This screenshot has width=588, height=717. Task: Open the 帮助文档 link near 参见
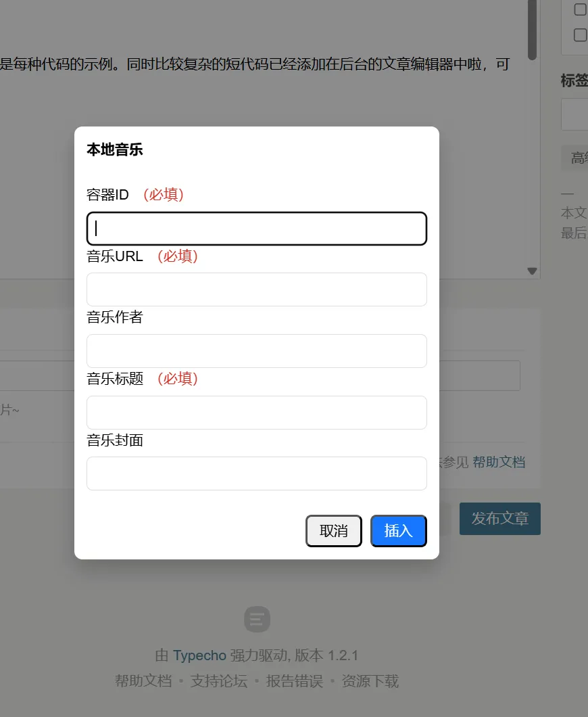click(501, 462)
